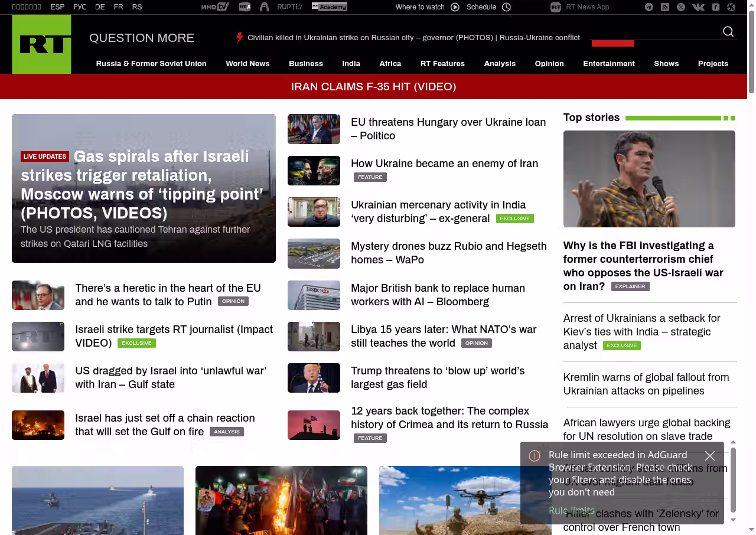Viewport: 756px width, 535px height.
Task: Click the search magnifier icon
Action: pos(728,32)
